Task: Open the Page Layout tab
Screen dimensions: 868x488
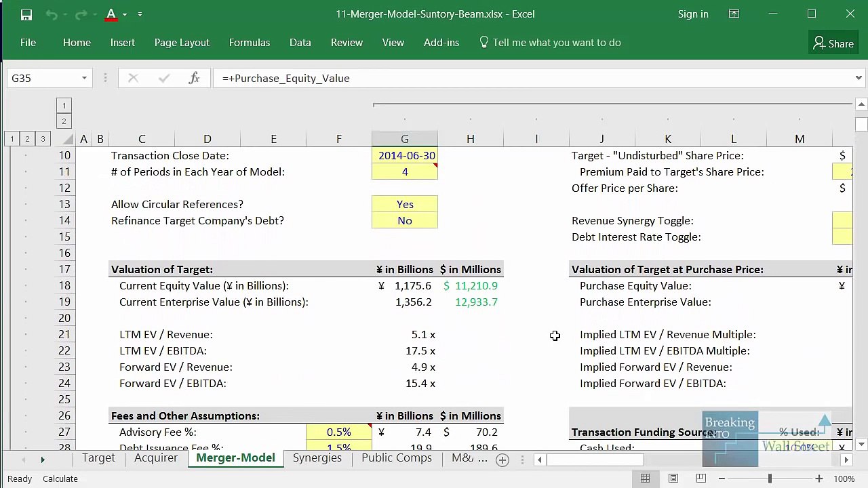Action: click(182, 43)
